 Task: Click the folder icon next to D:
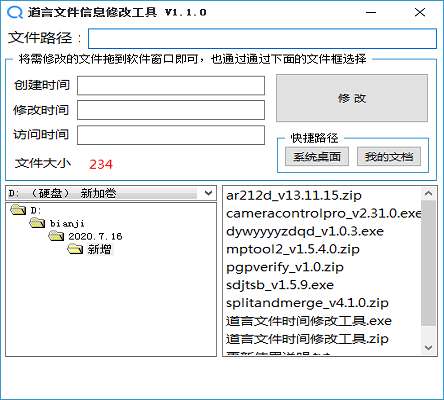click(x=18, y=210)
